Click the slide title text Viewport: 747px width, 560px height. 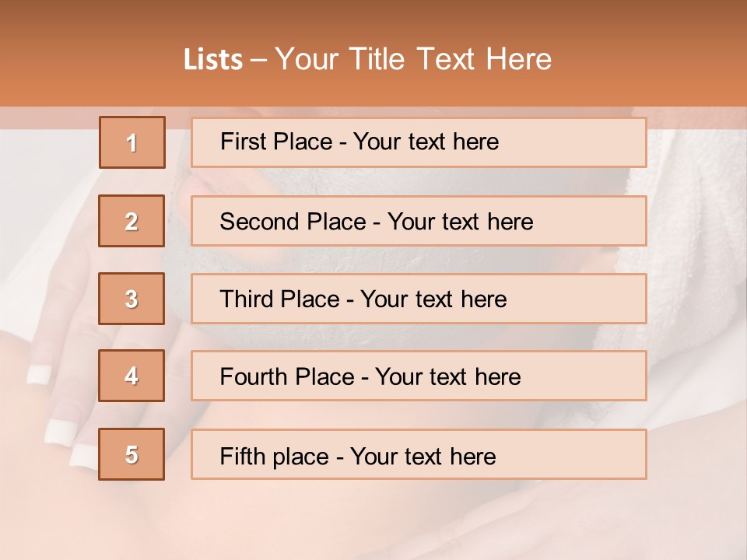pyautogui.click(x=367, y=59)
